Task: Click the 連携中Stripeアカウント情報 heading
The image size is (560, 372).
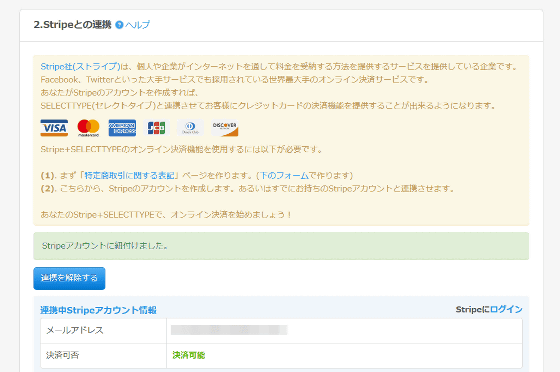Action: 98,310
